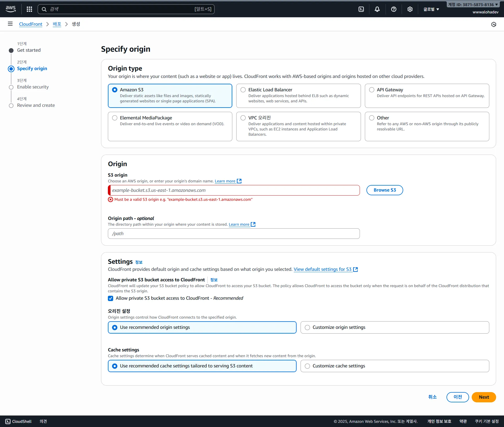Click the AWS logo home icon

(x=11, y=9)
